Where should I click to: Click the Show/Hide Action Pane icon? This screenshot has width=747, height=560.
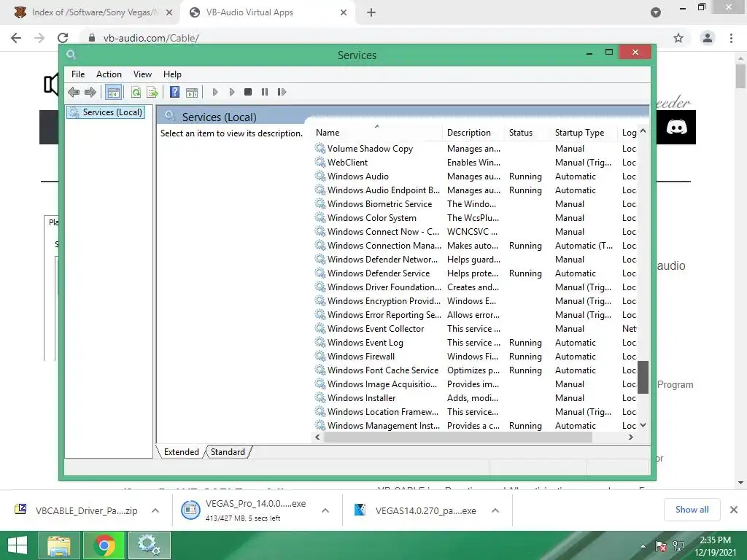point(192,93)
